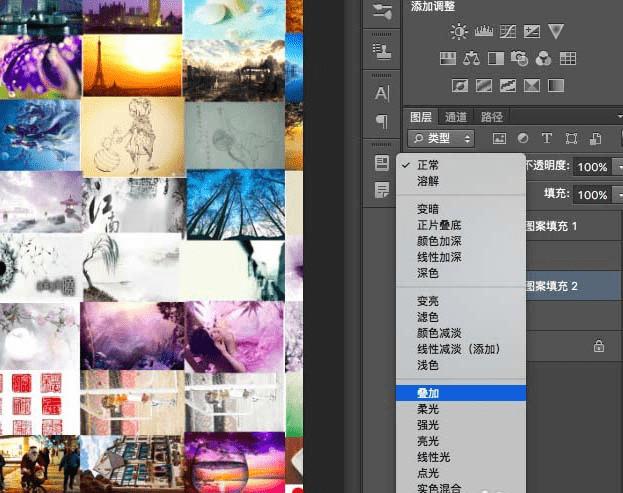Add a Selective Color adjustment (envelope icon)

point(532,85)
